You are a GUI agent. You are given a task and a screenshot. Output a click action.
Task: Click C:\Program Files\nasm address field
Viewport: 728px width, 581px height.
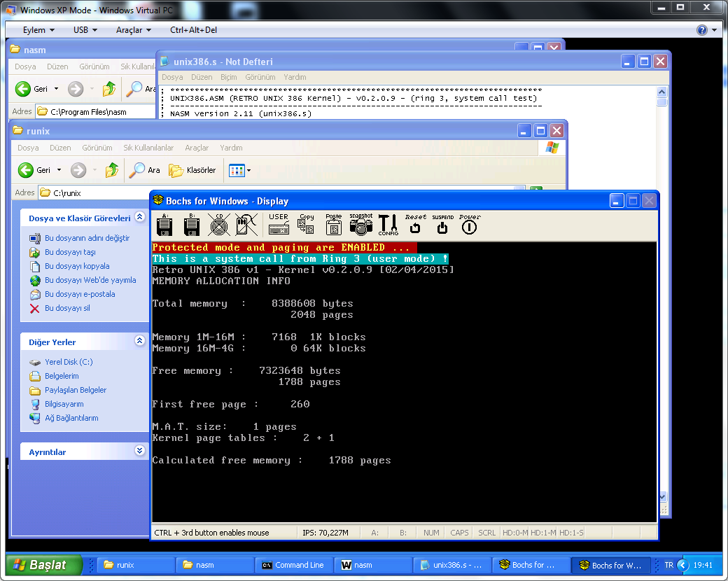(97, 112)
